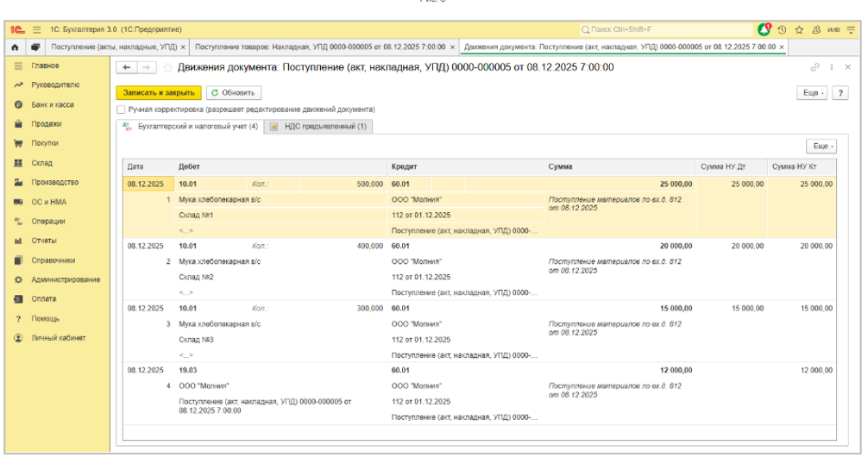
Task: Open the Покупки section
Action: click(x=45, y=143)
